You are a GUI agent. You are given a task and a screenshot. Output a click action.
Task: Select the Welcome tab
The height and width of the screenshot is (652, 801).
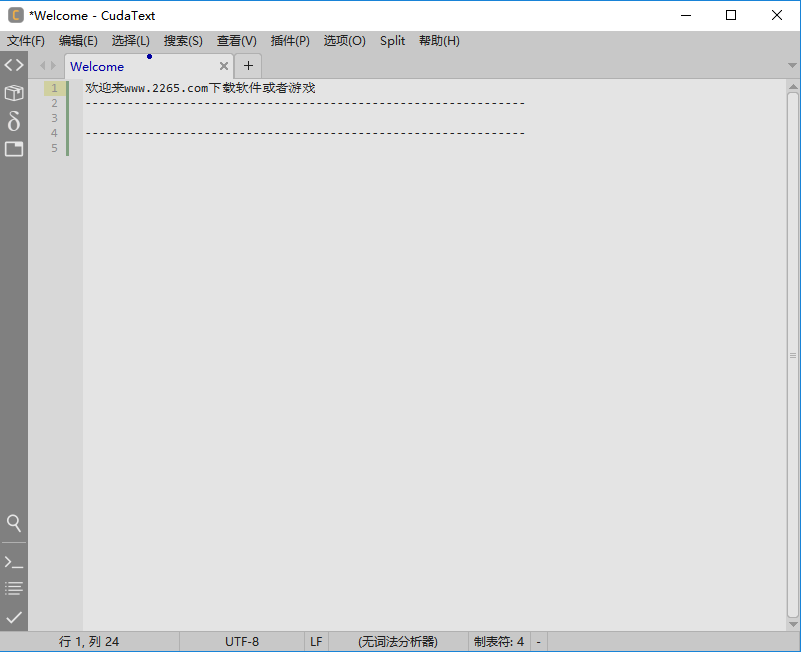pyautogui.click(x=97, y=66)
